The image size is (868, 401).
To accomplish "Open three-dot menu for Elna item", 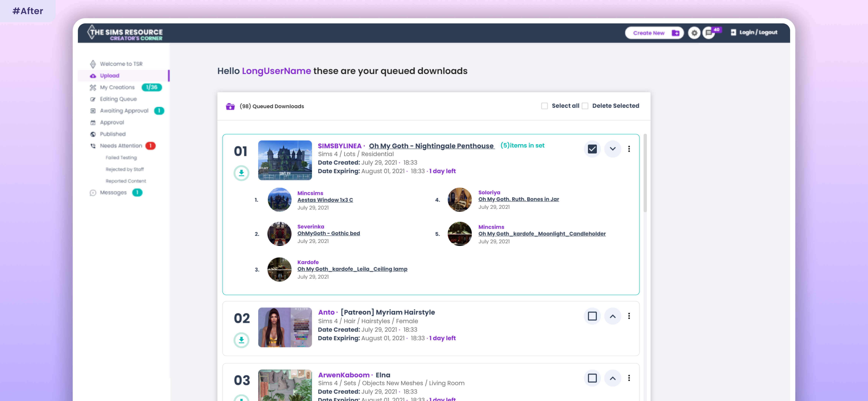I will pos(629,378).
